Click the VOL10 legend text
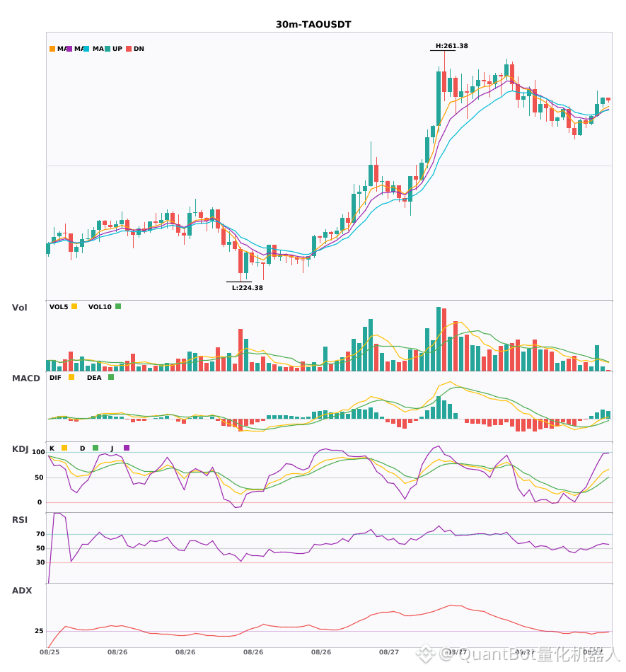 coord(100,307)
